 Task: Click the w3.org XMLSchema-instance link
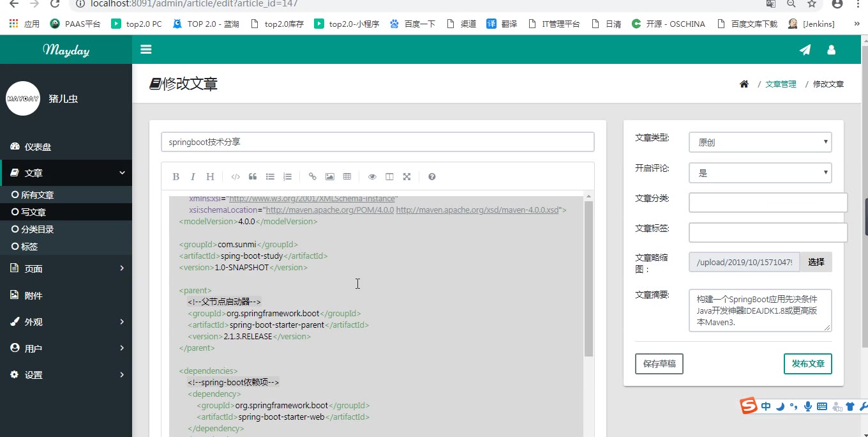[x=313, y=199]
